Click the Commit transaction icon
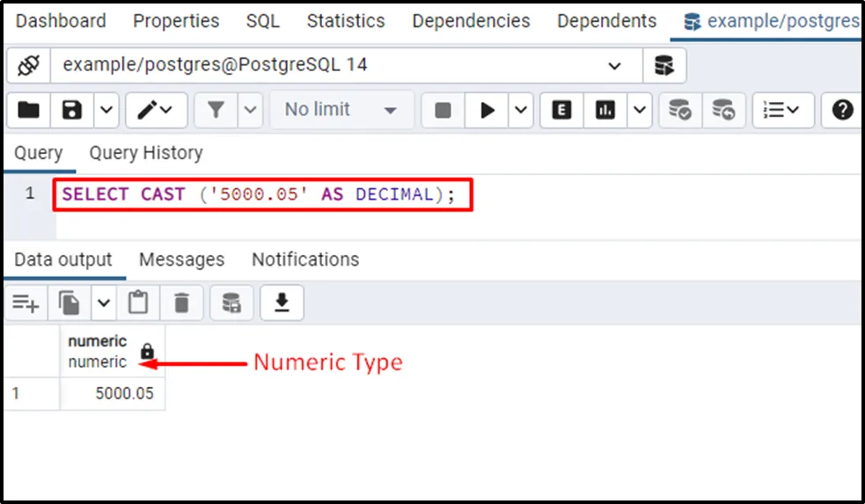 point(680,110)
